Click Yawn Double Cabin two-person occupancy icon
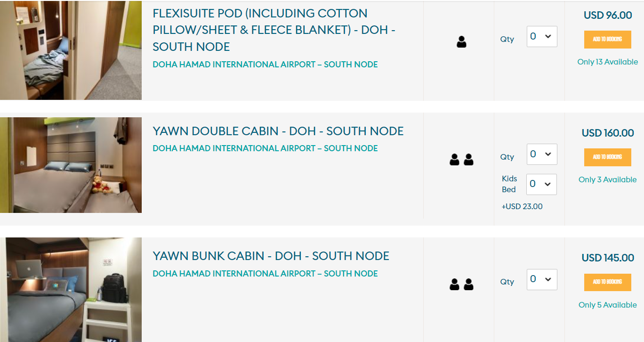This screenshot has width=644, height=342. coord(461,160)
